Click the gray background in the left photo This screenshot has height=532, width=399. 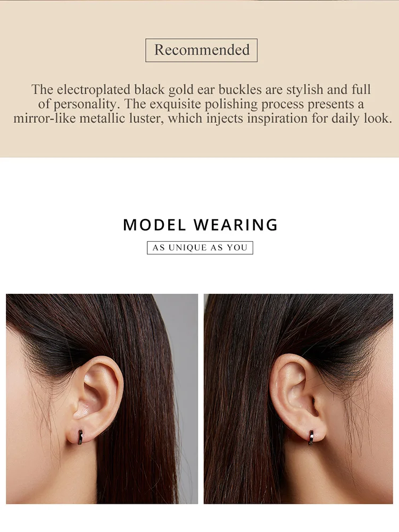click(x=185, y=339)
